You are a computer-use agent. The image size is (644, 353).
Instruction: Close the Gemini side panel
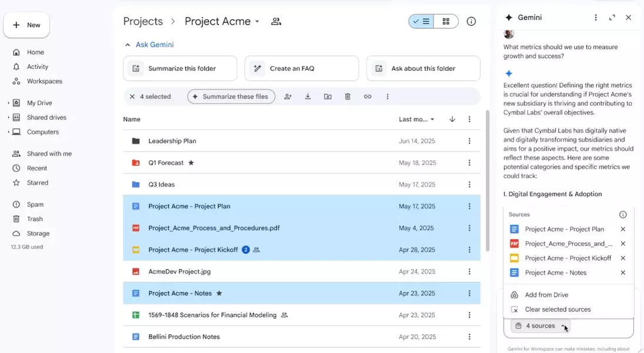(628, 18)
